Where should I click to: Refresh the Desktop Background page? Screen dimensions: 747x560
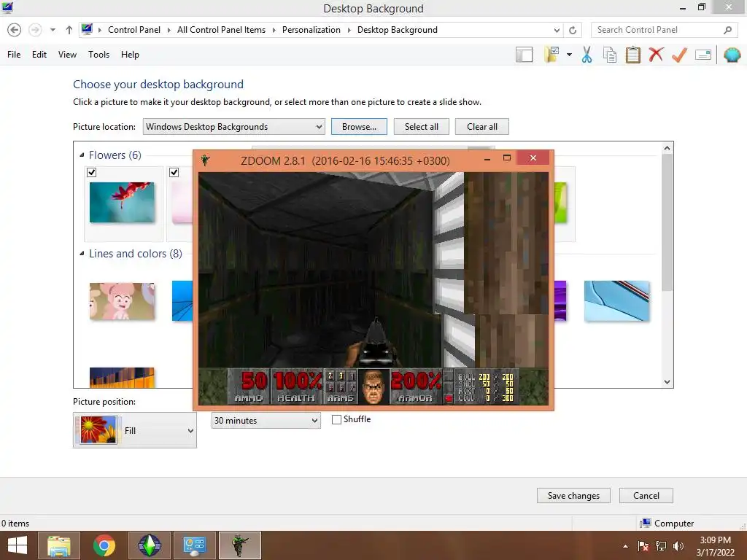(x=573, y=30)
